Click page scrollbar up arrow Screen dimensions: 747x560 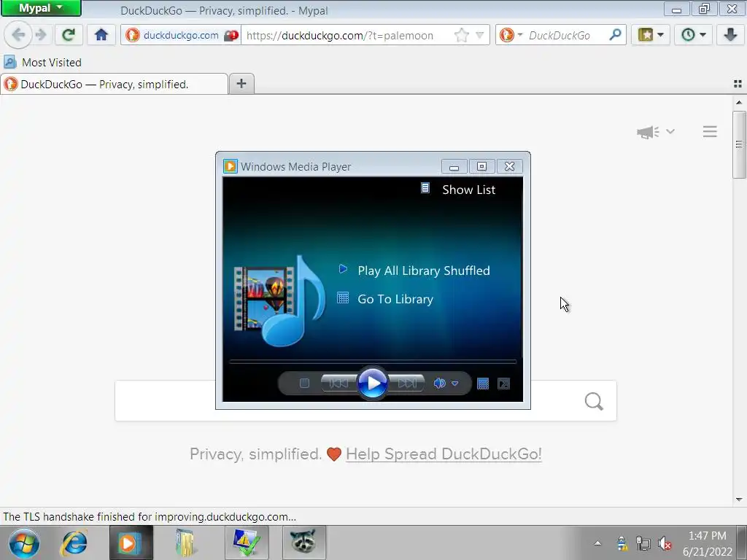coord(739,102)
